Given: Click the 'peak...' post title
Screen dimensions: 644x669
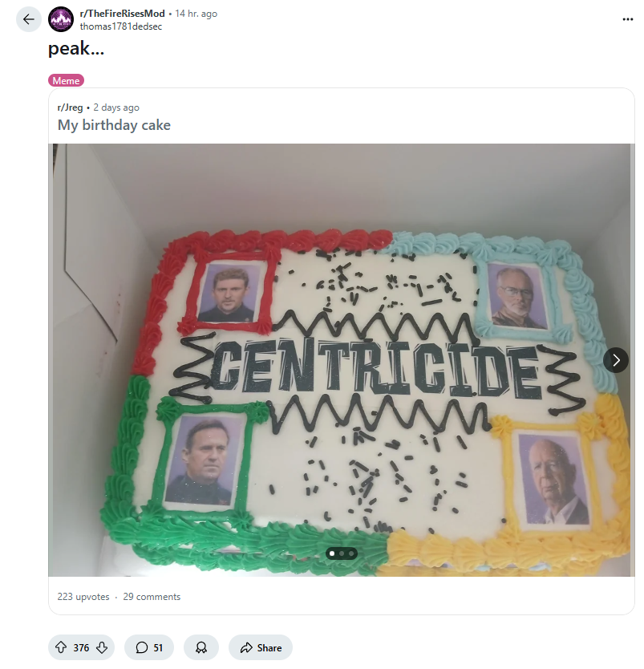Looking at the screenshot, I should tap(76, 48).
